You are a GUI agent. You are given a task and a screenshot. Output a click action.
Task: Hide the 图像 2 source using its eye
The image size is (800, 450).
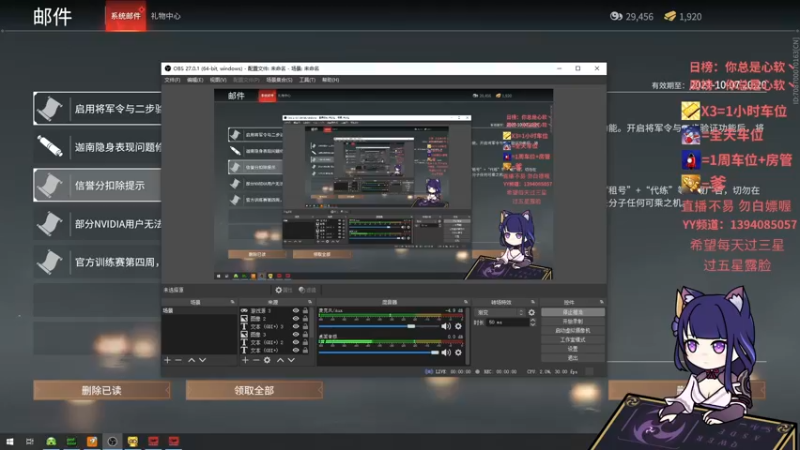(295, 318)
